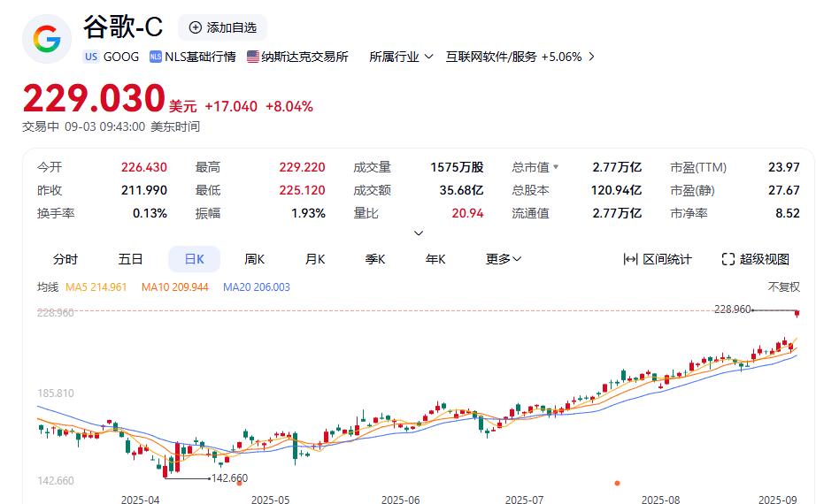Open the 更多 chart period dropdown
816x504 pixels.
(504, 259)
